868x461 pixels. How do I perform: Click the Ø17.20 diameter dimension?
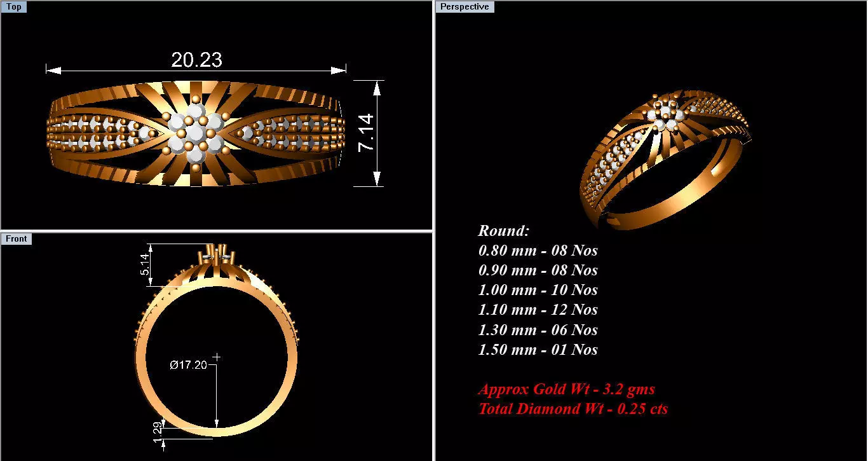[x=188, y=365]
